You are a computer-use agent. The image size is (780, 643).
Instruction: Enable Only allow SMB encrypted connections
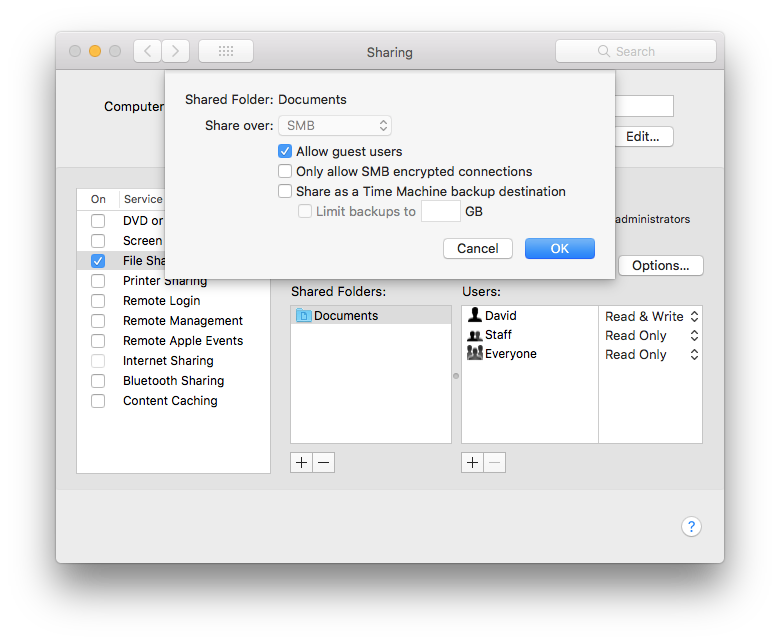coord(285,171)
